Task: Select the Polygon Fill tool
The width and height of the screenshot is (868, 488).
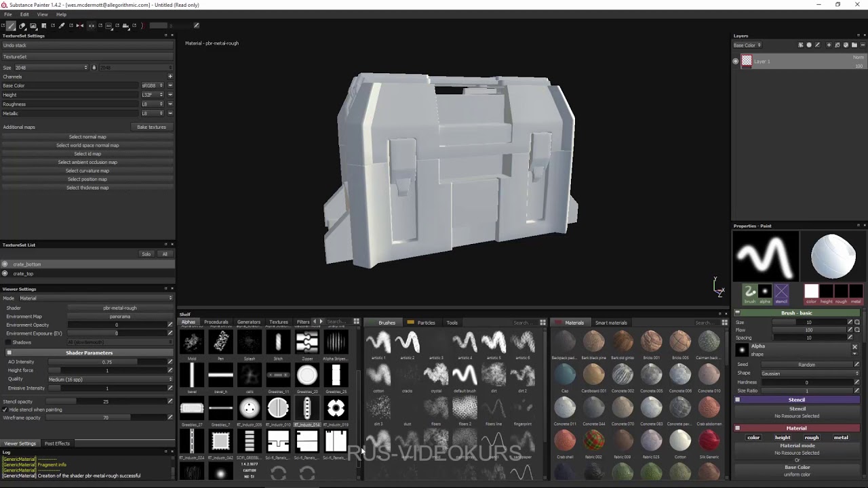Action: click(x=43, y=26)
